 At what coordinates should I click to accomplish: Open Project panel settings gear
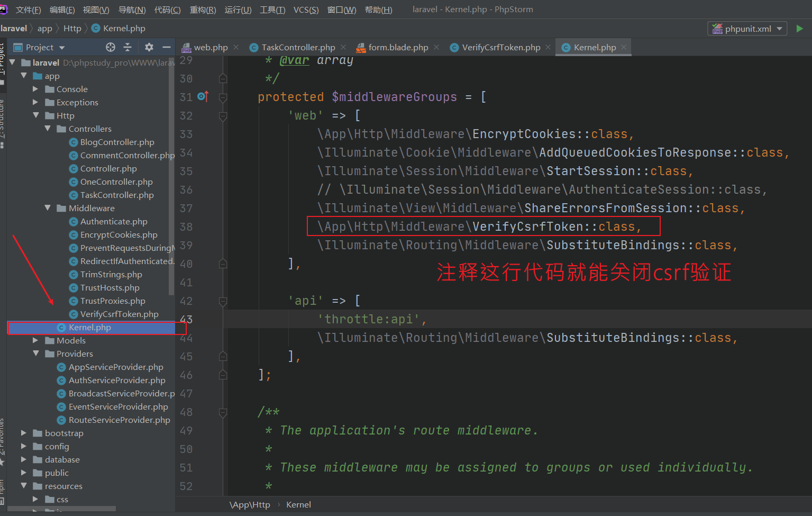pos(149,47)
